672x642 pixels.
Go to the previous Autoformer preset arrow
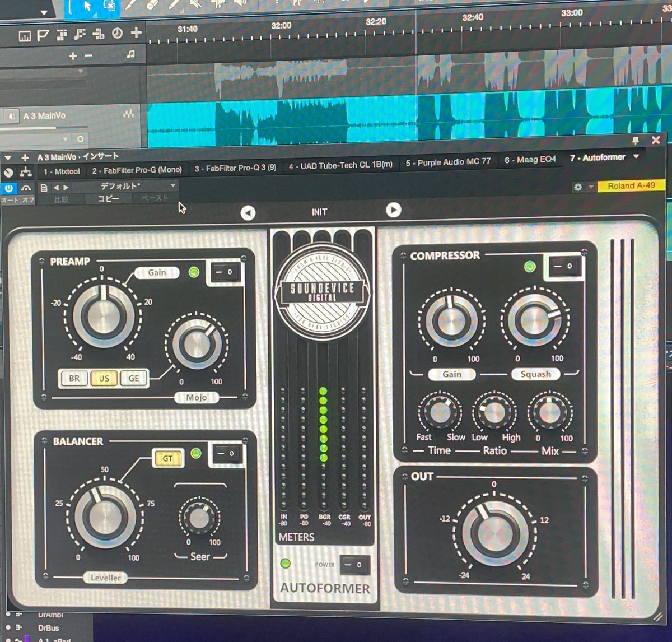(248, 213)
